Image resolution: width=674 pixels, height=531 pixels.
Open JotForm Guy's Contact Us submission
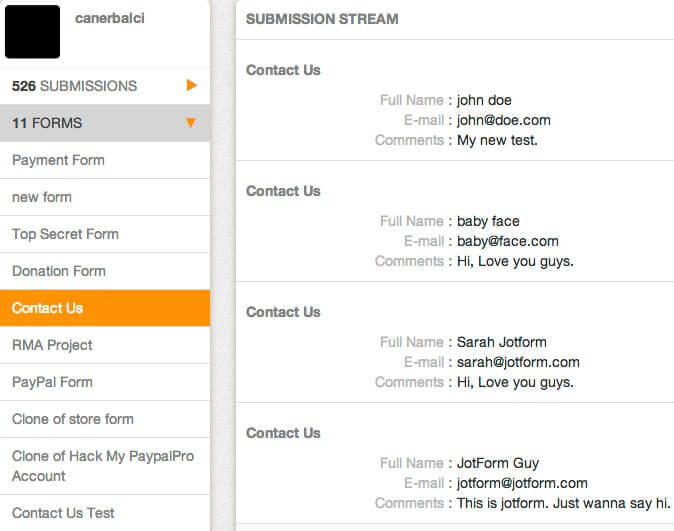283,433
